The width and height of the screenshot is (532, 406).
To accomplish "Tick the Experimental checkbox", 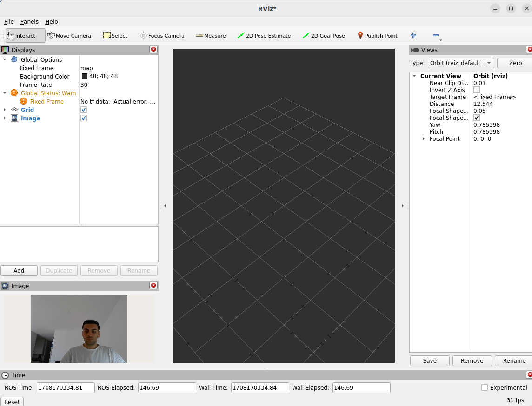I will 485,387.
